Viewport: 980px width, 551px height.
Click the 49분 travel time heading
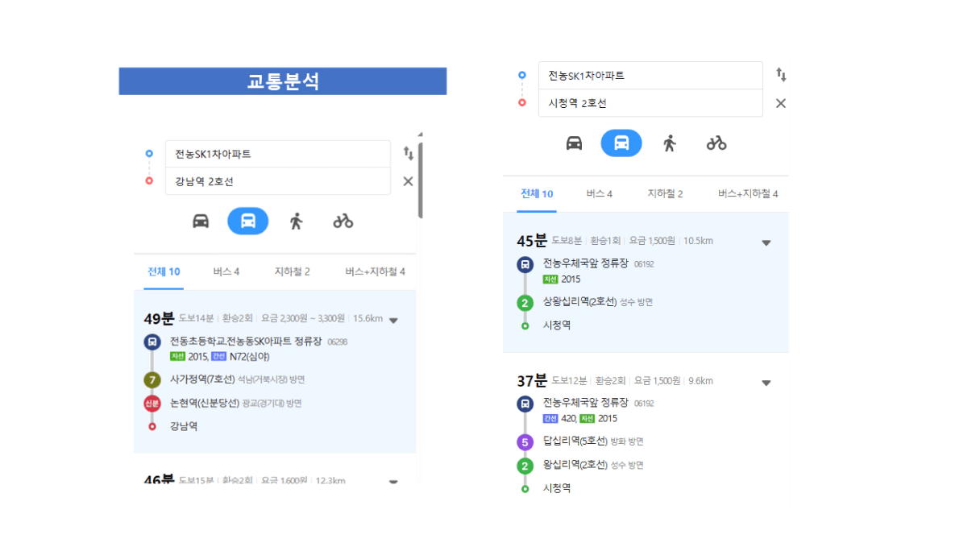click(x=159, y=319)
